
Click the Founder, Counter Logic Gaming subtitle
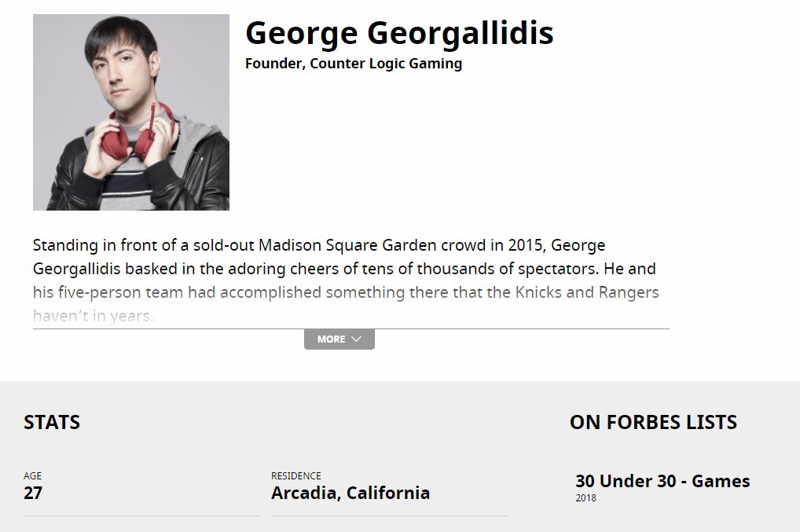coord(354,64)
